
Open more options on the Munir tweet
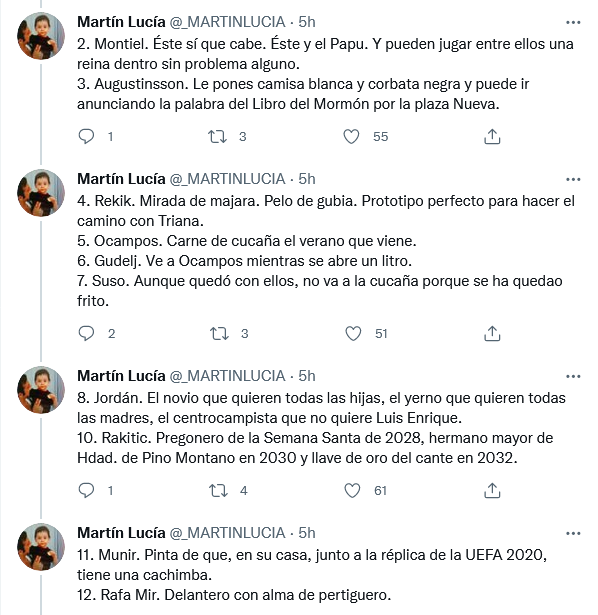(573, 533)
